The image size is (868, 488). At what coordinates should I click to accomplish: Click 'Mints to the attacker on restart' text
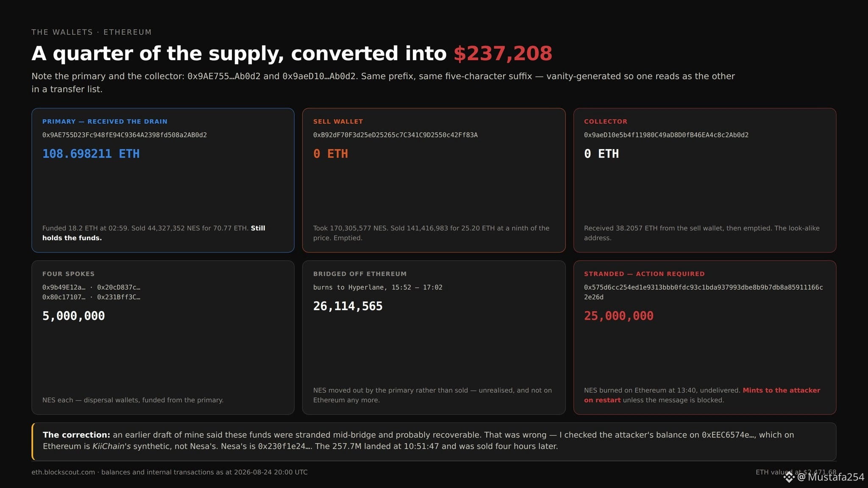click(702, 395)
